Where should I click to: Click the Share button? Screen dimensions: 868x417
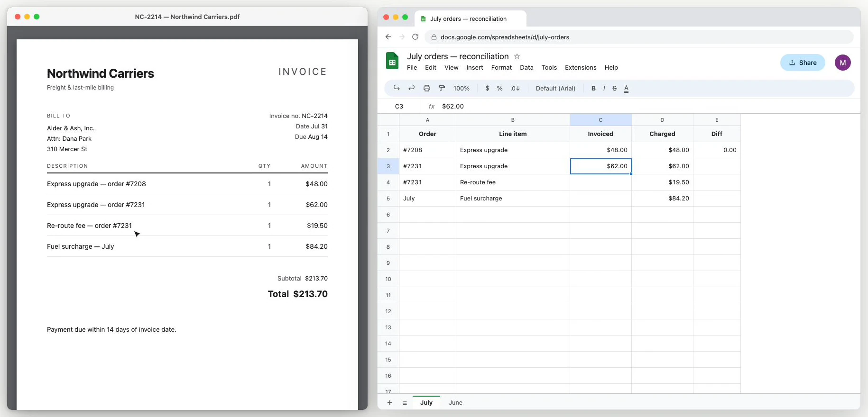tap(803, 63)
